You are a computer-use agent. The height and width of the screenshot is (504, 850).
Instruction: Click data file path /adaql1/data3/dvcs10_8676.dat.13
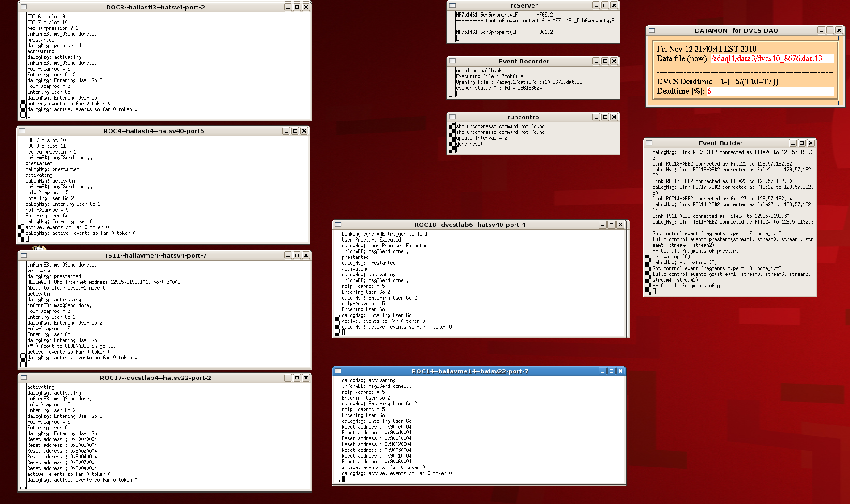coord(766,58)
